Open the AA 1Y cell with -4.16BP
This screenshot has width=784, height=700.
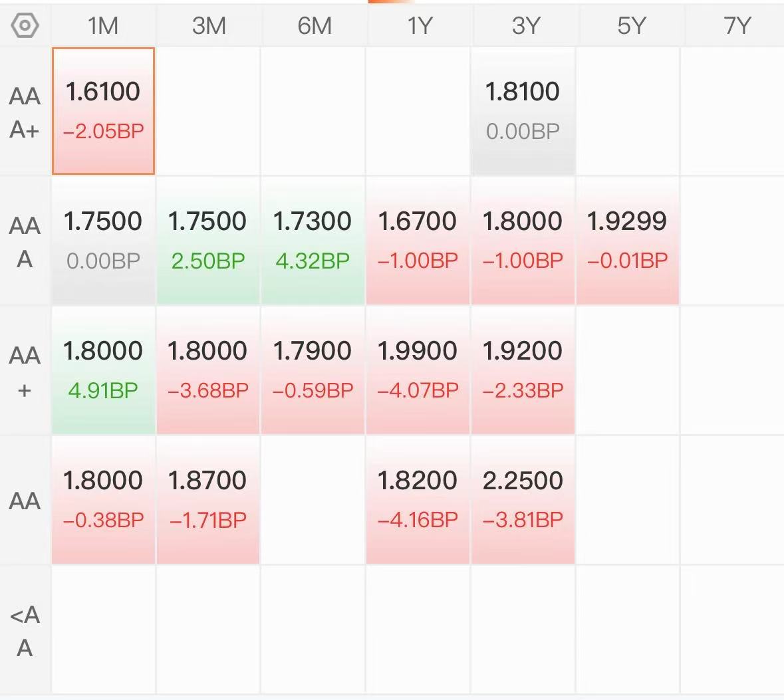[x=418, y=500]
